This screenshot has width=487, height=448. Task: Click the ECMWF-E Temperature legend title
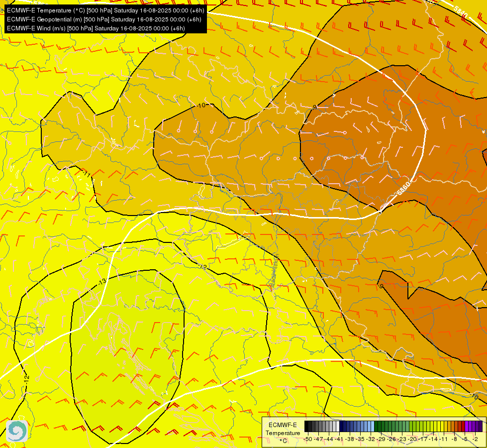pyautogui.click(x=283, y=429)
